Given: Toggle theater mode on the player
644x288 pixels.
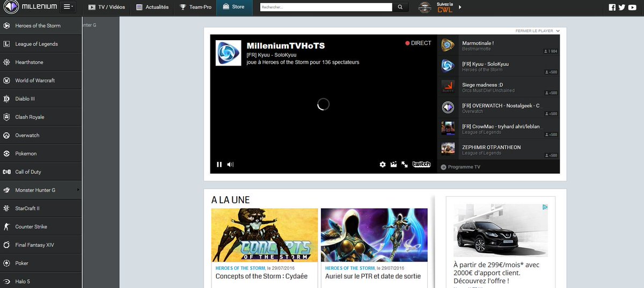Looking at the screenshot, I should point(393,165).
